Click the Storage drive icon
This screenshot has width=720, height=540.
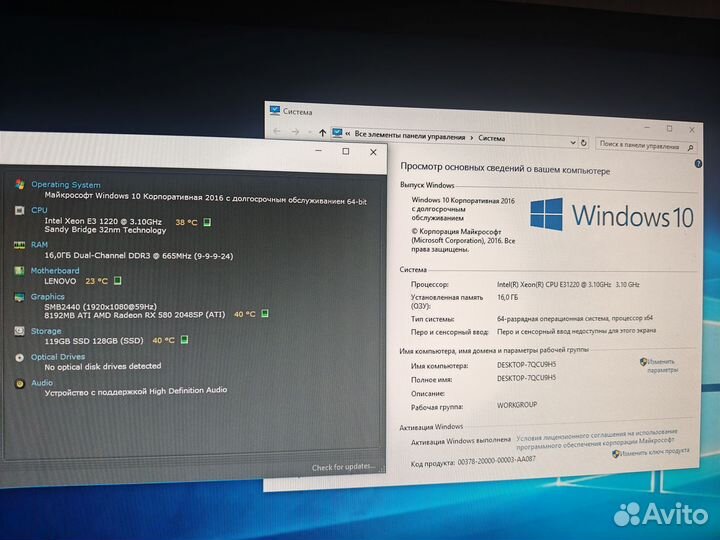pyautogui.click(x=19, y=331)
